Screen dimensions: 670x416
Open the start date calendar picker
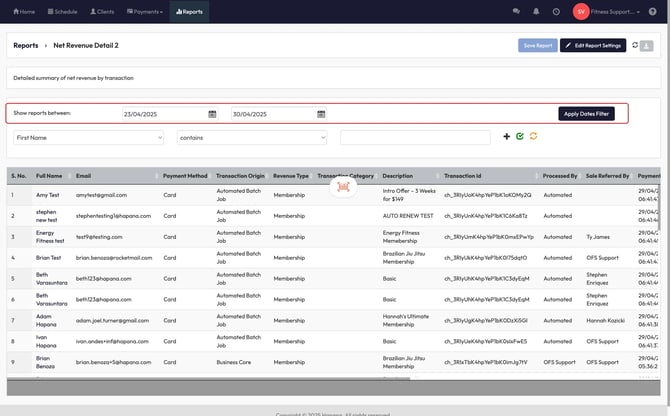212,114
